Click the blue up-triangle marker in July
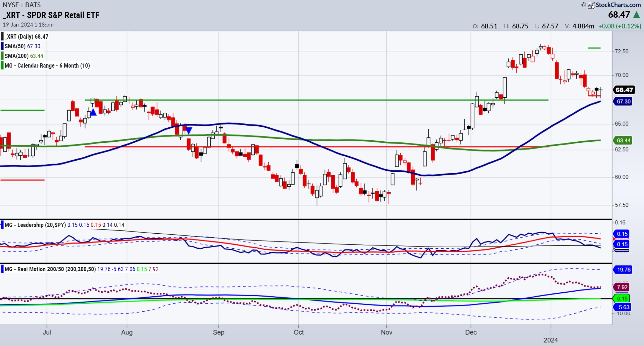The height and width of the screenshot is (346, 644). point(93,112)
